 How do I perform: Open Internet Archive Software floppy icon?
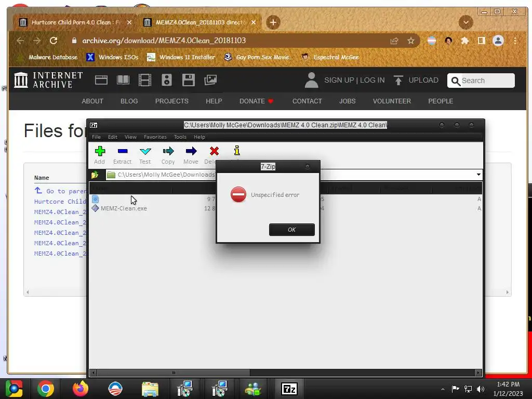188,80
